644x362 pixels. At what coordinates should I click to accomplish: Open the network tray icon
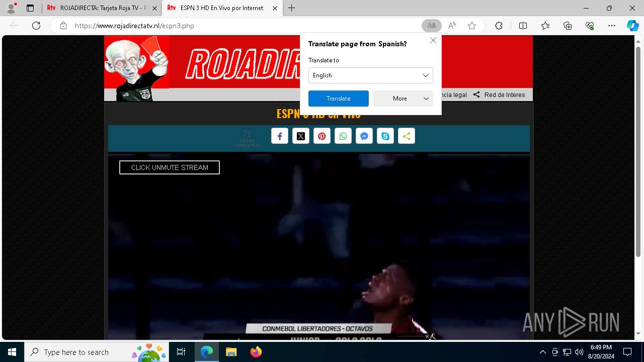point(567,352)
